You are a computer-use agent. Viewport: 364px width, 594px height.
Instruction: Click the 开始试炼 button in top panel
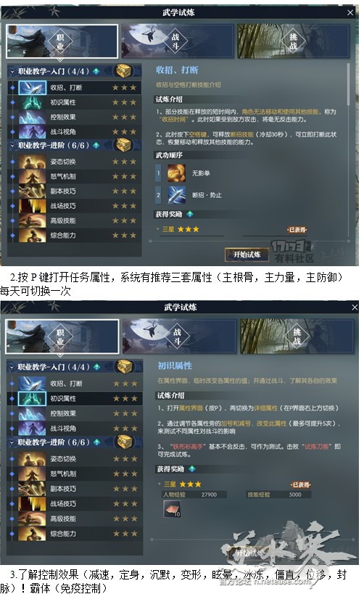247,255
